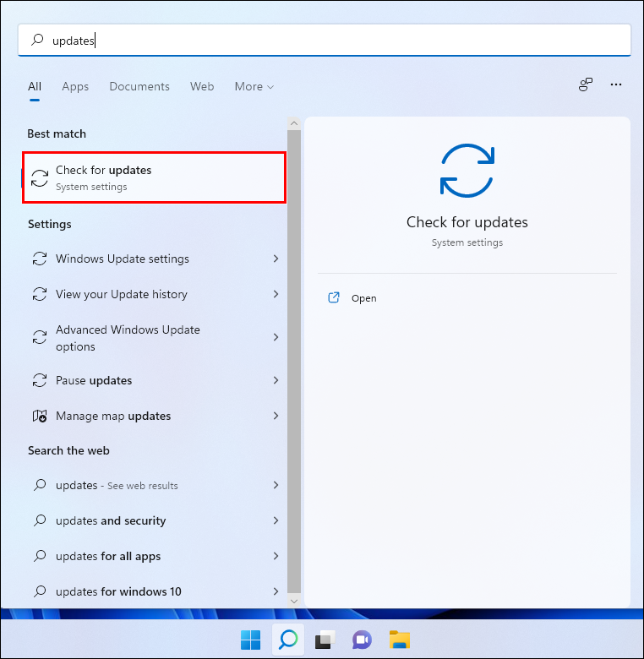
Task: Switch to the Web filter tab
Action: (202, 86)
